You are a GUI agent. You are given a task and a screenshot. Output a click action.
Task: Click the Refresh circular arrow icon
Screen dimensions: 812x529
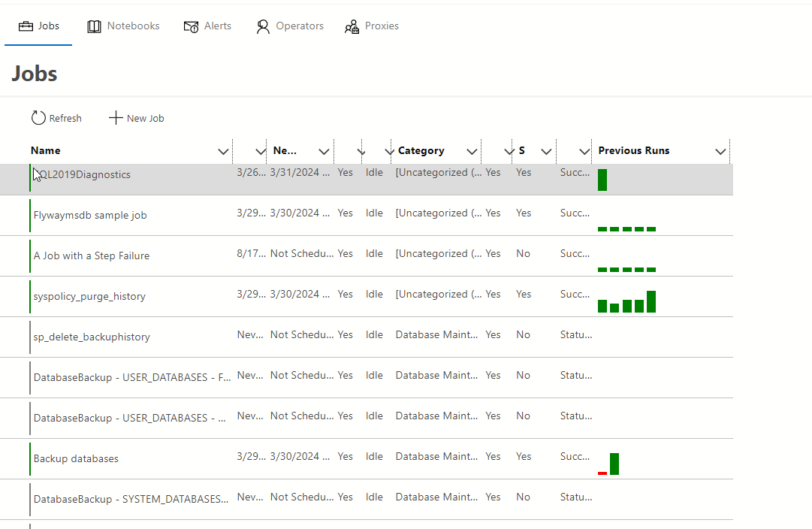click(x=38, y=118)
